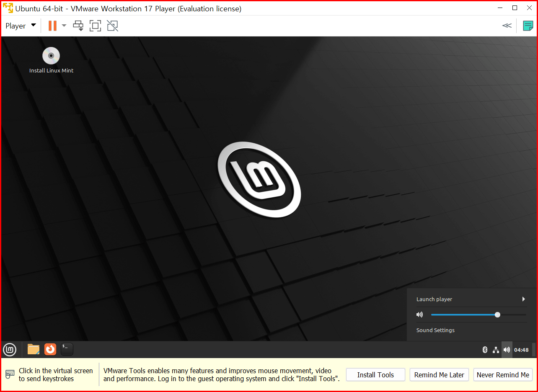This screenshot has height=392, width=538.
Task: Click the show desktop strip at panel end
Action: (534, 349)
